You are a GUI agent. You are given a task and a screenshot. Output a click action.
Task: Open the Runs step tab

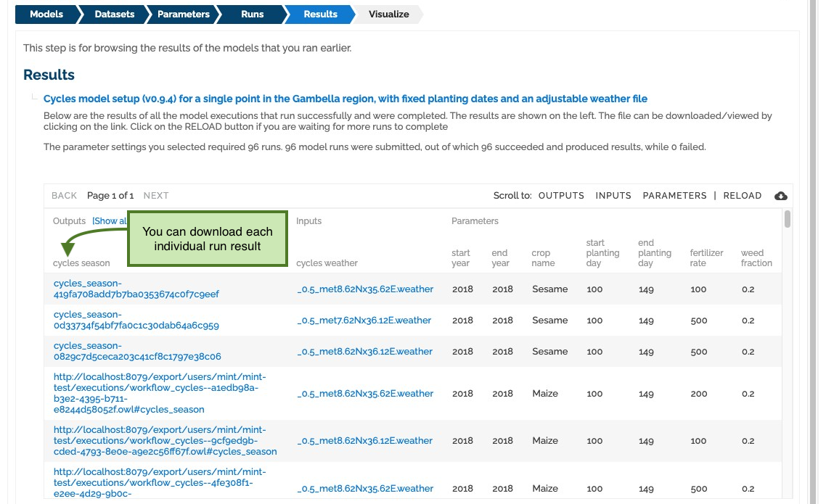click(253, 15)
